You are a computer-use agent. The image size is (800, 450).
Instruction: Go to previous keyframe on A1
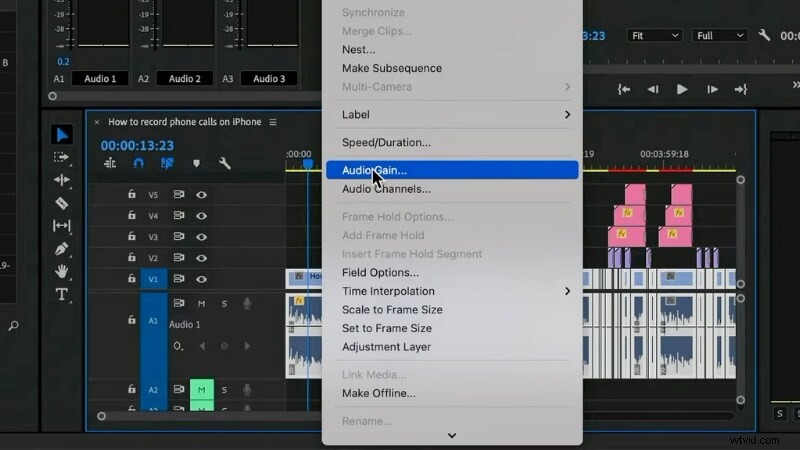click(x=203, y=346)
